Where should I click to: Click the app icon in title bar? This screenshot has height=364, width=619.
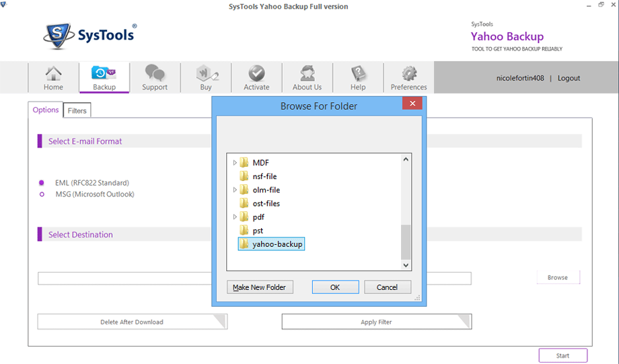coord(3,4)
